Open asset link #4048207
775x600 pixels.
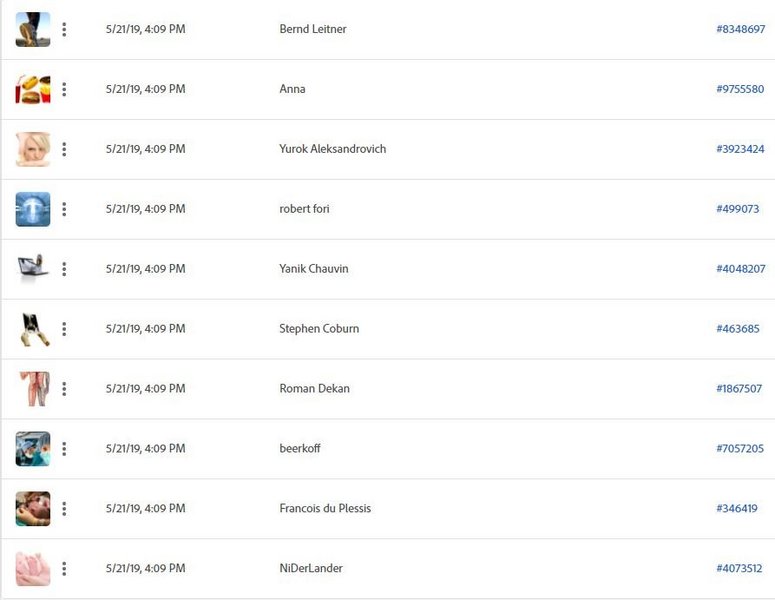coord(740,269)
